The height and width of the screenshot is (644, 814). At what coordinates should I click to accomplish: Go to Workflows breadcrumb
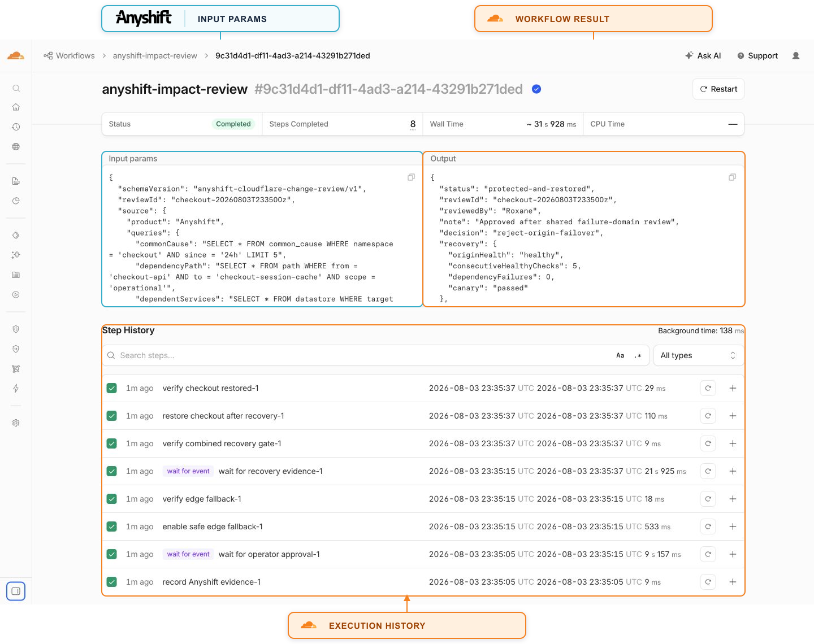tap(69, 55)
